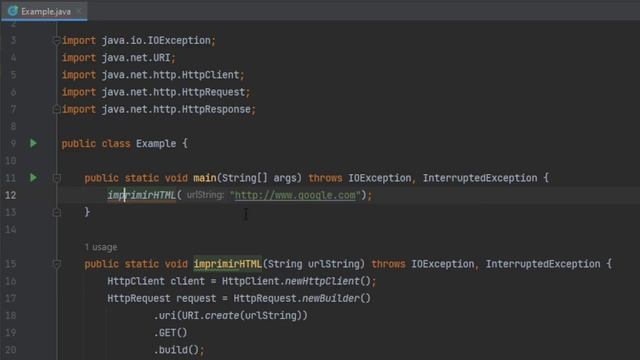The width and height of the screenshot is (640, 360).
Task: Click the fold end marker at line 13
Action: click(x=56, y=212)
